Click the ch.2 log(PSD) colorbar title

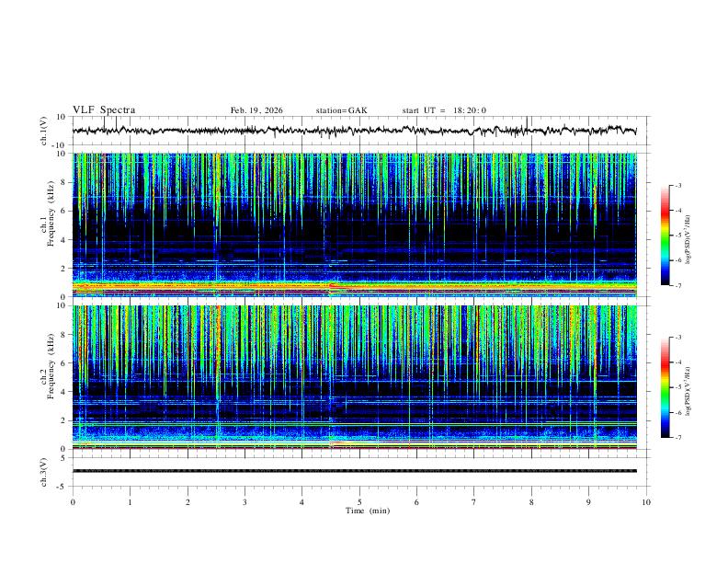[x=688, y=392]
